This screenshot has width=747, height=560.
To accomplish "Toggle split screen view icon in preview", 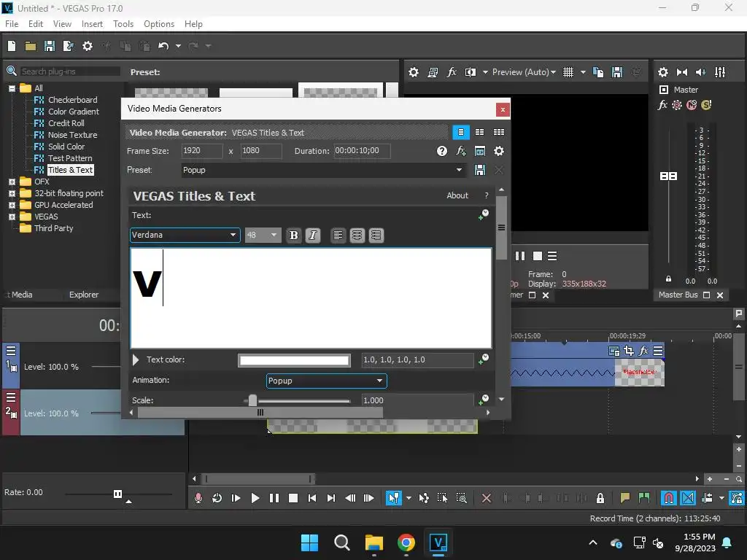I will coord(471,72).
